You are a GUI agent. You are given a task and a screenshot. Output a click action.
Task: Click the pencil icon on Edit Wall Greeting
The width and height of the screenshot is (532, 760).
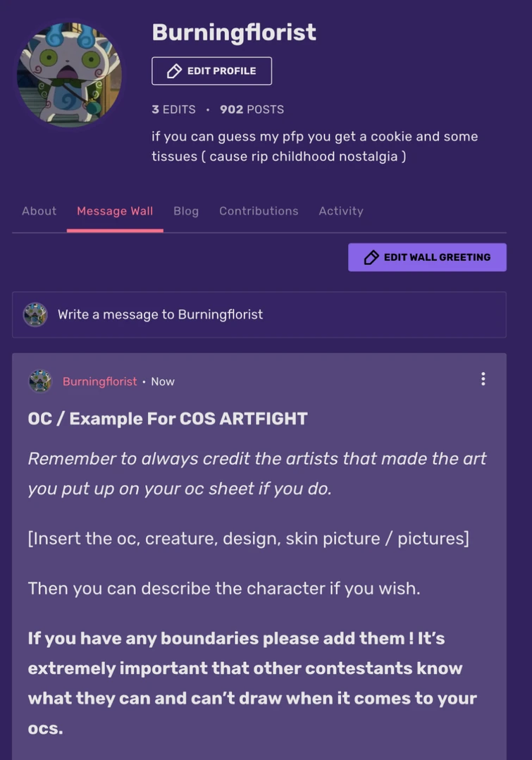click(370, 257)
